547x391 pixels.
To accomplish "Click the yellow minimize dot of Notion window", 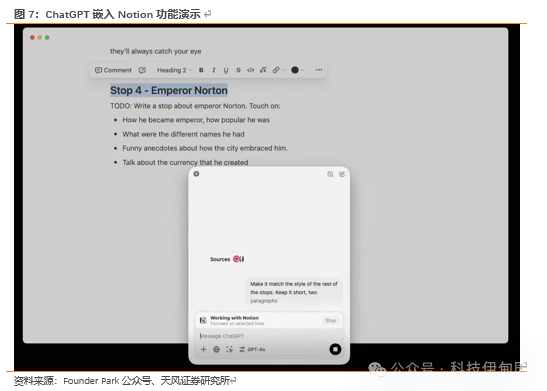I will tap(40, 37).
